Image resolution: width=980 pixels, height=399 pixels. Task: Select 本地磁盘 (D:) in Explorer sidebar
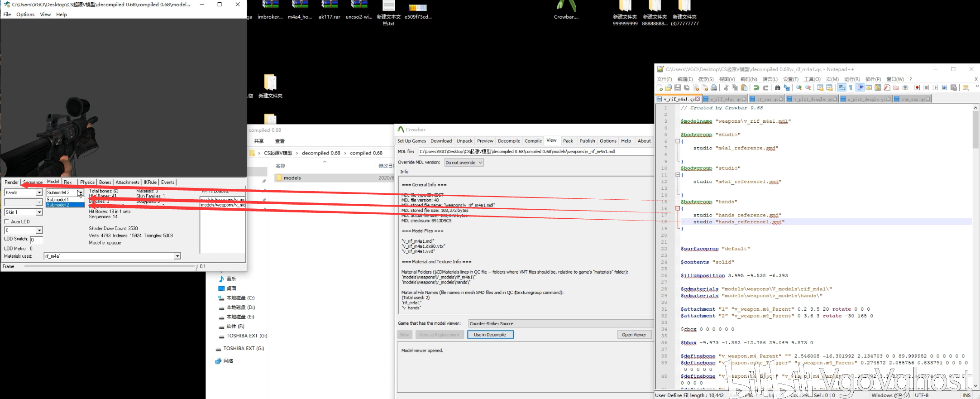[236, 308]
